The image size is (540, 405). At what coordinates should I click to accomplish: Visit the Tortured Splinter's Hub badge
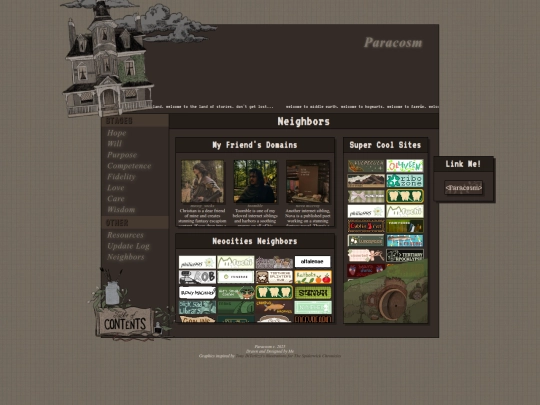pyautogui.click(x=274, y=277)
